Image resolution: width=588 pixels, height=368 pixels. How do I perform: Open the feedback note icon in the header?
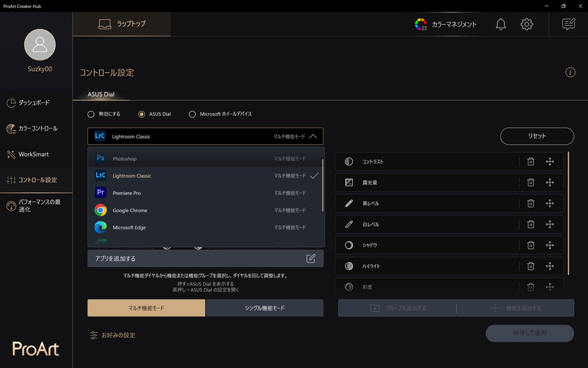[568, 24]
